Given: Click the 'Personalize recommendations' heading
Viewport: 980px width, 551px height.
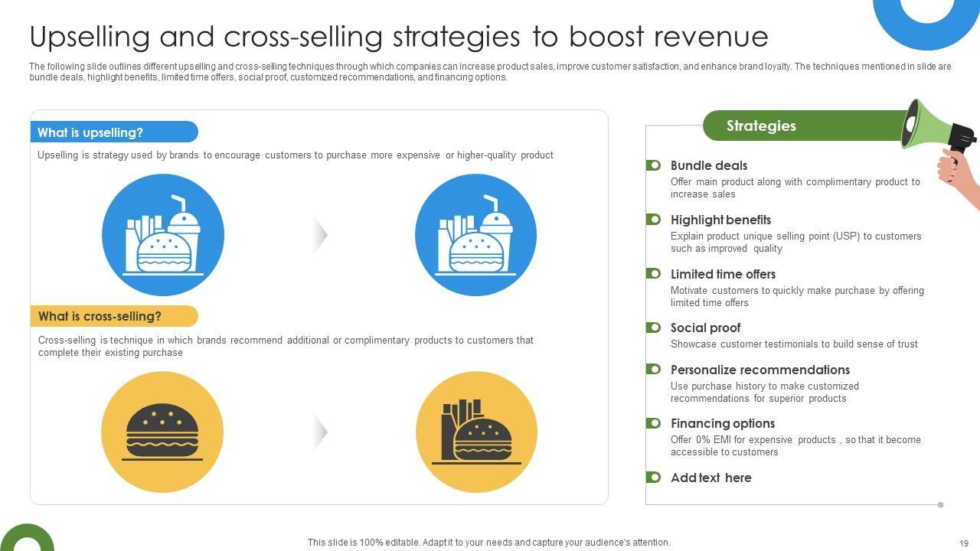Looking at the screenshot, I should pos(759,370).
